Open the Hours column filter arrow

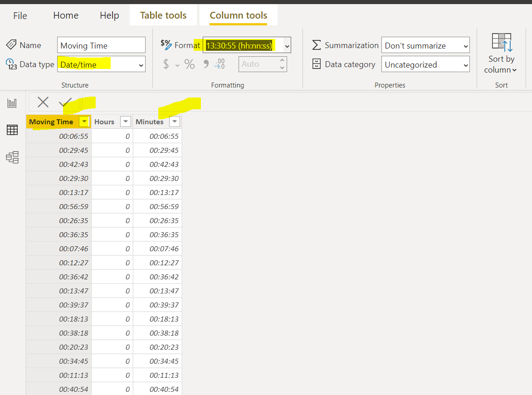coord(126,122)
